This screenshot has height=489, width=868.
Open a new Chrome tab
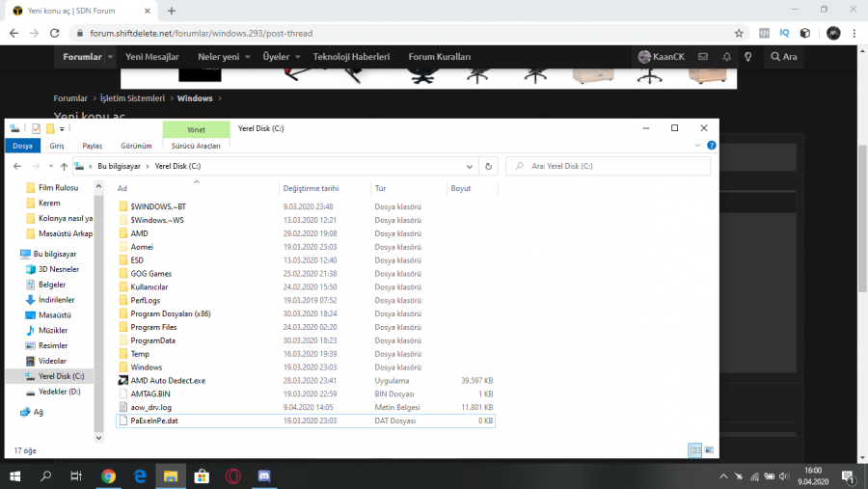coord(172,11)
